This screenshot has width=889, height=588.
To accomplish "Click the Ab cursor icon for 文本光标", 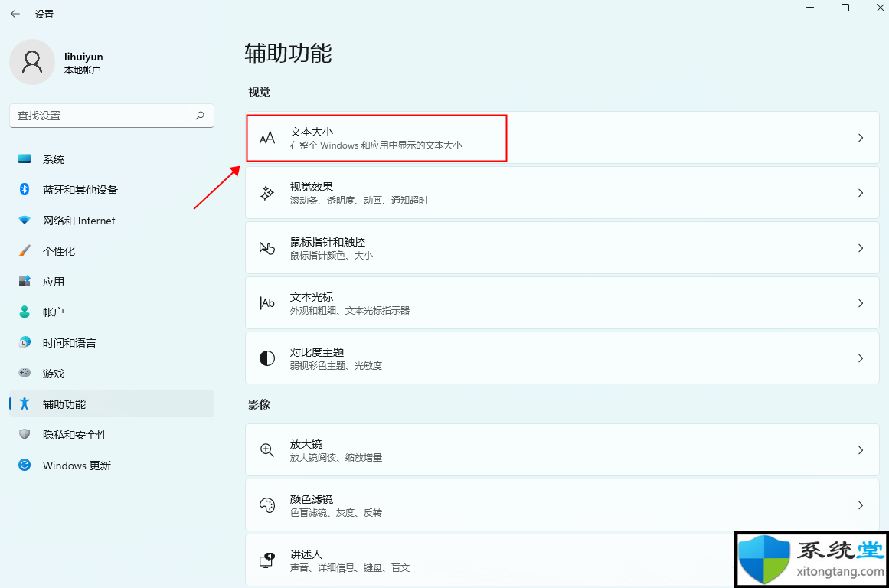I will tap(267, 302).
